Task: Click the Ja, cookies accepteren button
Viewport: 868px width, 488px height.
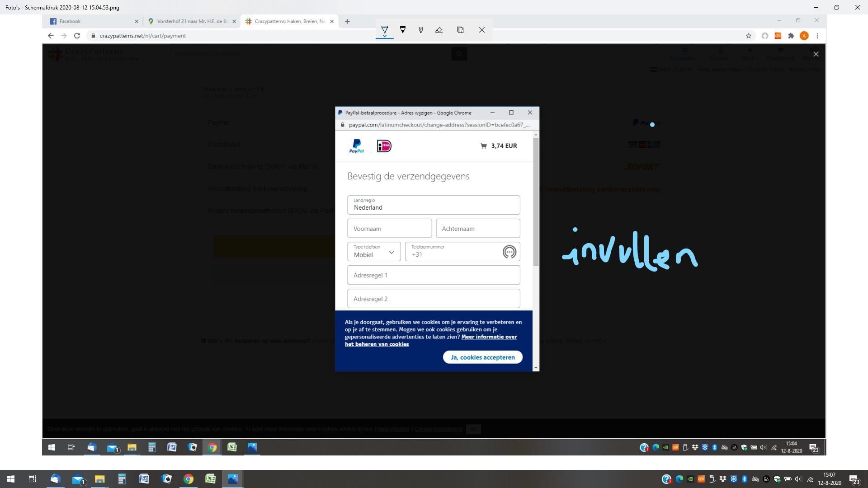Action: pyautogui.click(x=482, y=357)
